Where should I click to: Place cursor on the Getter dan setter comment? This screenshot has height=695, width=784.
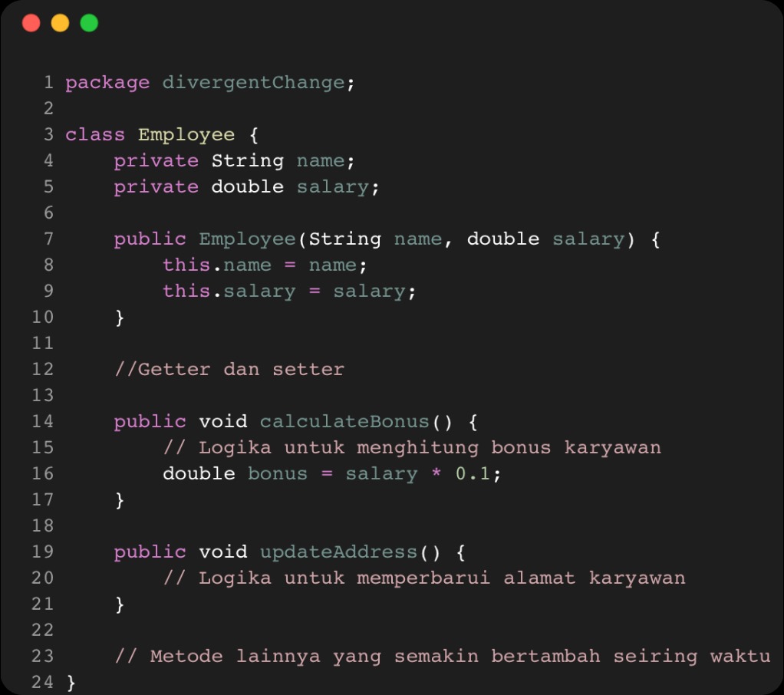tap(229, 370)
